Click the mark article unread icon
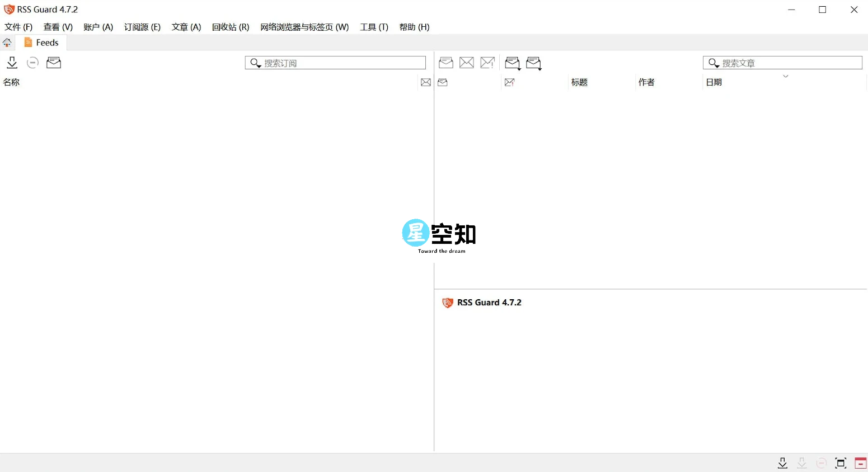Viewport: 868px width, 472px height. click(467, 63)
